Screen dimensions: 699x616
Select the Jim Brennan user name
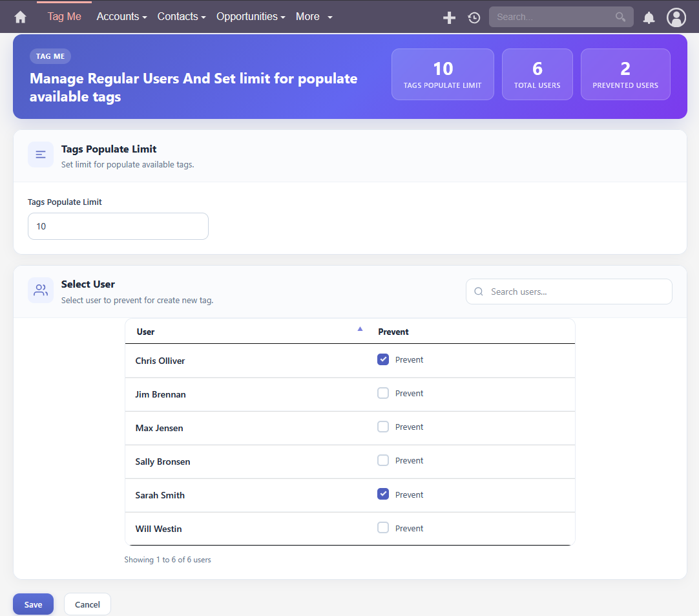tap(160, 394)
